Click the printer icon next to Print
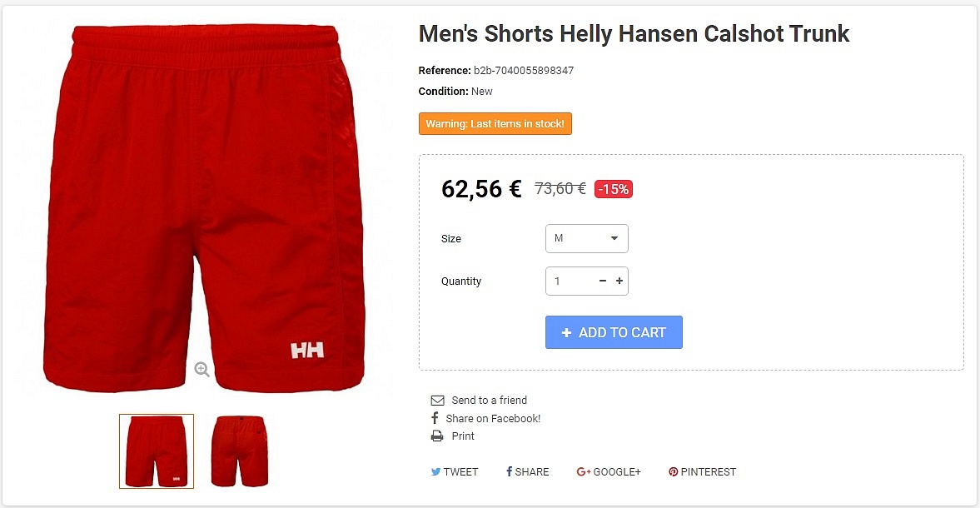This screenshot has width=980, height=508. pos(437,436)
